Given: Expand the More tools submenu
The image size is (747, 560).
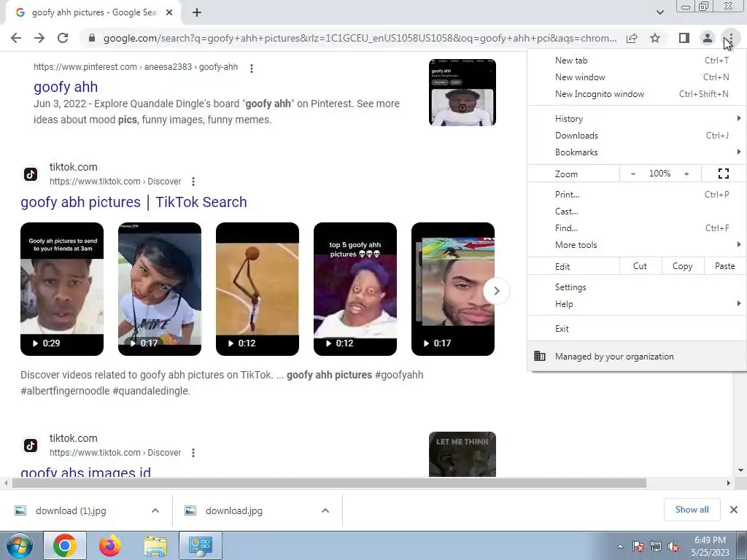Looking at the screenshot, I should coord(637,245).
